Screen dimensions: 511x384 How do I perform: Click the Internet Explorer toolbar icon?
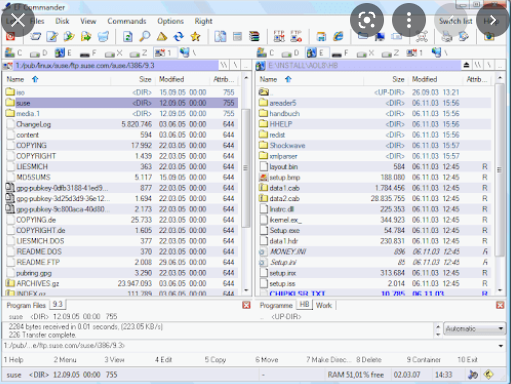tap(338, 36)
